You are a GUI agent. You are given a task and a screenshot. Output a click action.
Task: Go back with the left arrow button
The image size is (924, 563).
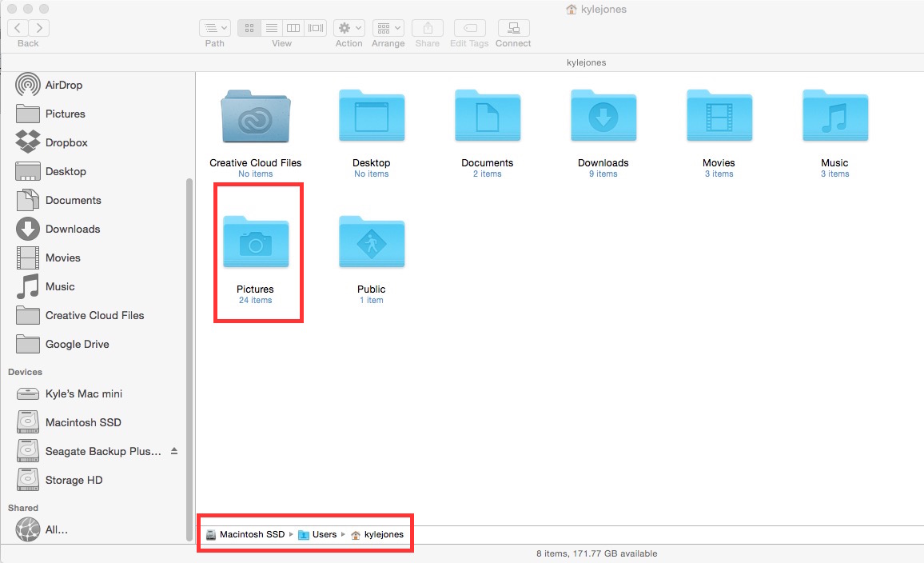tap(18, 28)
